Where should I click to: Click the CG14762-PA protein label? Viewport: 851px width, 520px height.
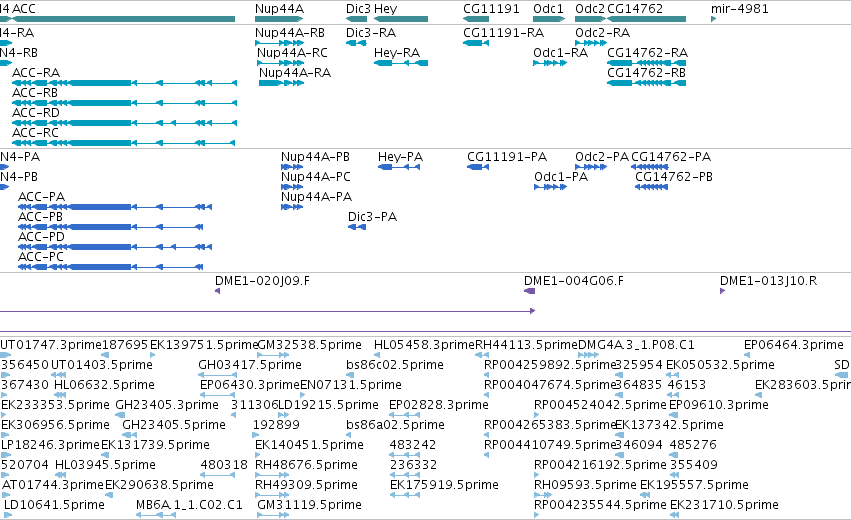click(x=671, y=157)
